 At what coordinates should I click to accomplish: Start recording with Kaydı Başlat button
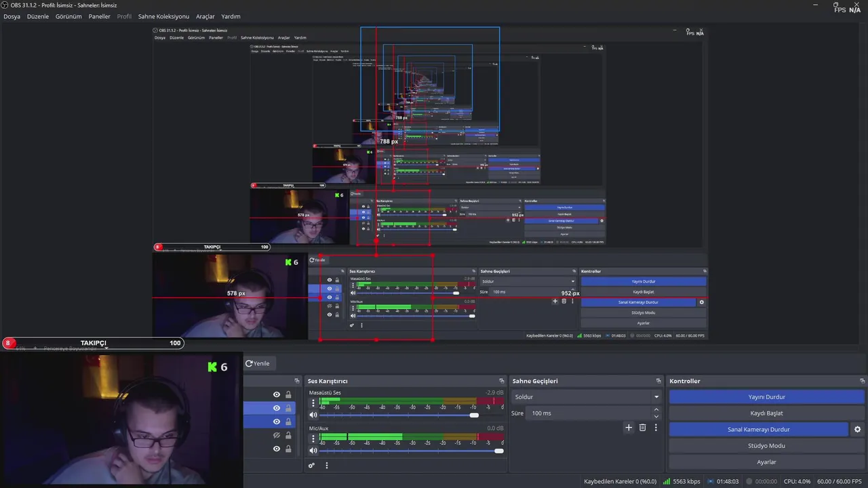766,413
